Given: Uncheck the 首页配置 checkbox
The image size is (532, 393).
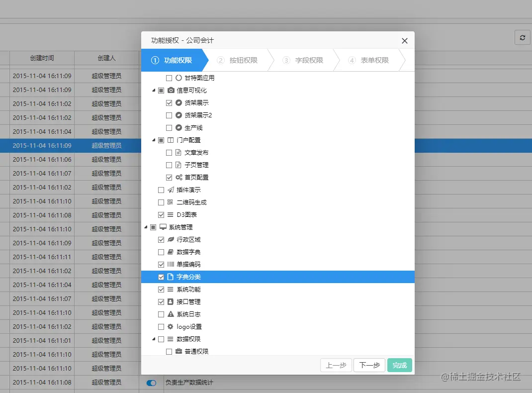Looking at the screenshot, I should click(169, 178).
